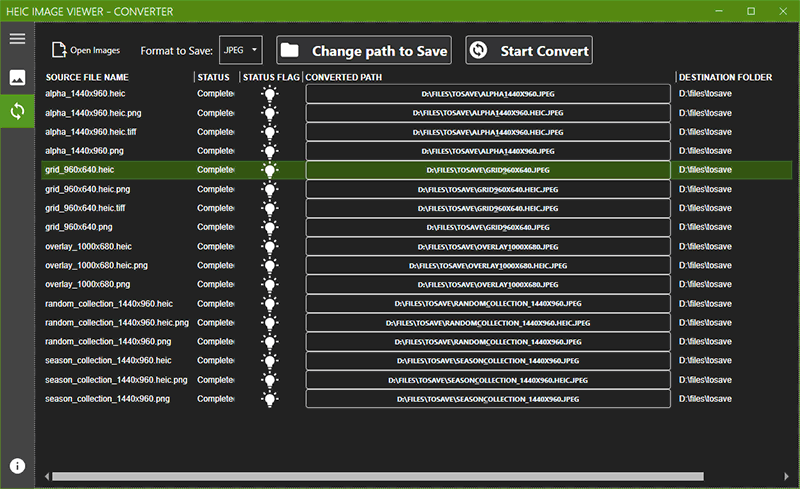
Task: Switch to image viewer sidebar icon
Action: pos(17,77)
